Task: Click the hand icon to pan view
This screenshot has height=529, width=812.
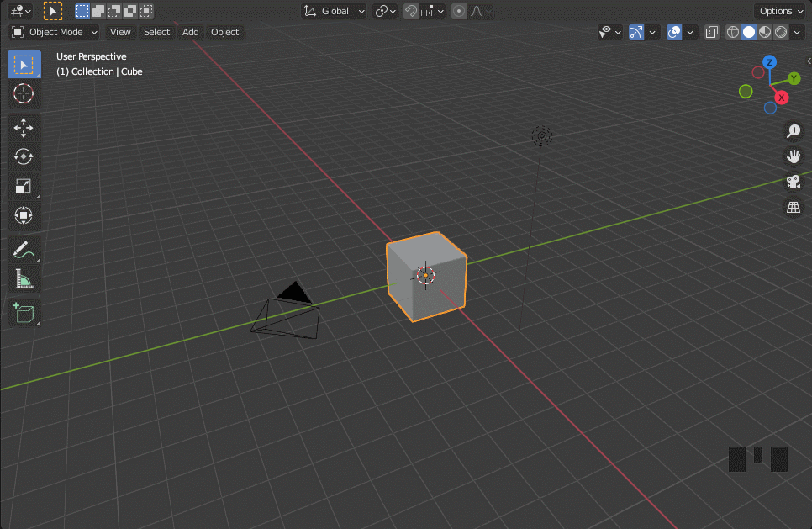Action: coord(794,156)
